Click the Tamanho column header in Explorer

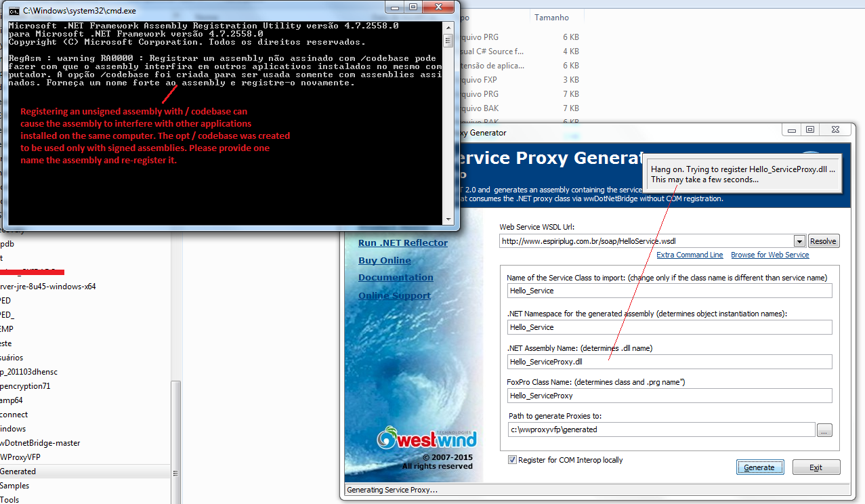click(552, 18)
